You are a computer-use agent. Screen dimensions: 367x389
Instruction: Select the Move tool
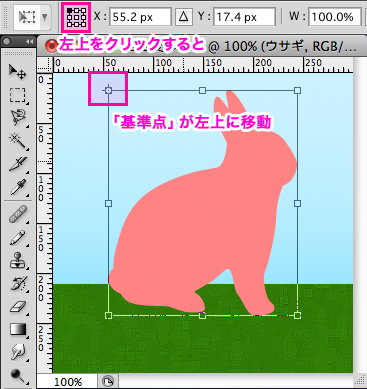(17, 71)
